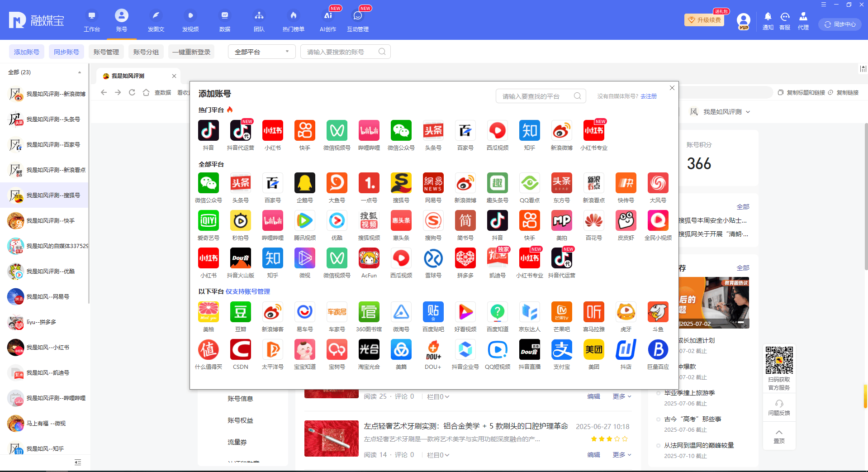Pick the 搜狐号 platform icon
The width and height of the screenshot is (868, 472).
pyautogui.click(x=401, y=183)
